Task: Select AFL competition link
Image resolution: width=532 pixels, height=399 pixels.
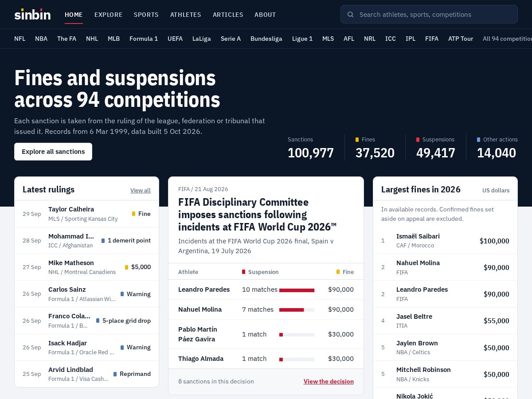Action: [349, 39]
